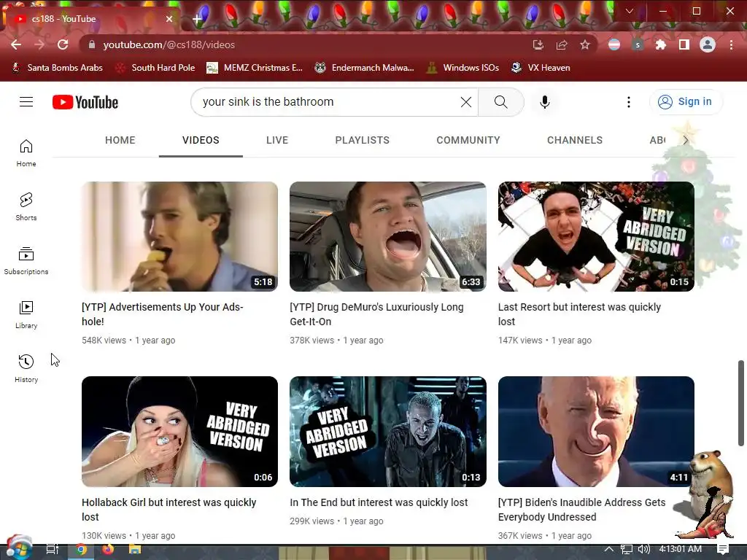Open the YouTube hamburger guide menu

[26, 102]
